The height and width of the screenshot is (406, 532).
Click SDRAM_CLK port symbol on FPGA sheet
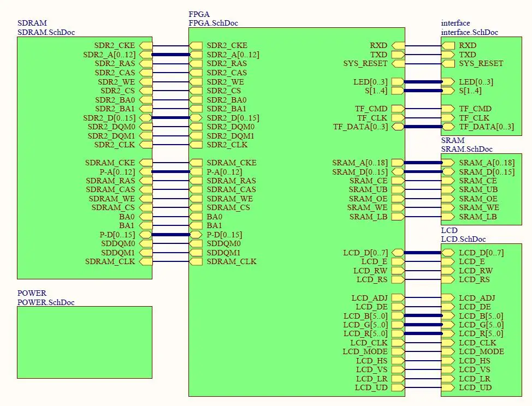(x=196, y=261)
